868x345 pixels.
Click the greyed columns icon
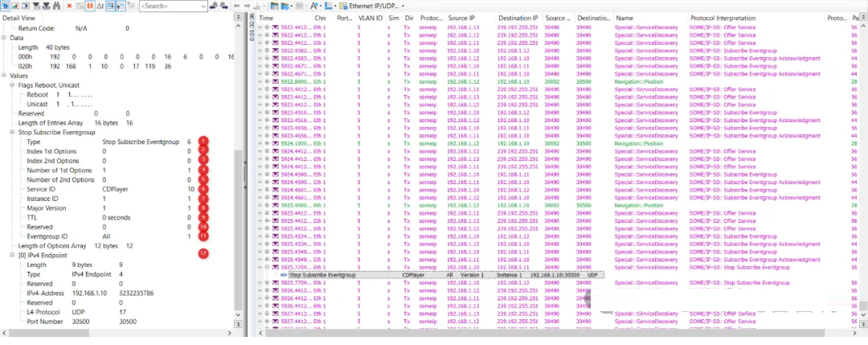(x=301, y=6)
